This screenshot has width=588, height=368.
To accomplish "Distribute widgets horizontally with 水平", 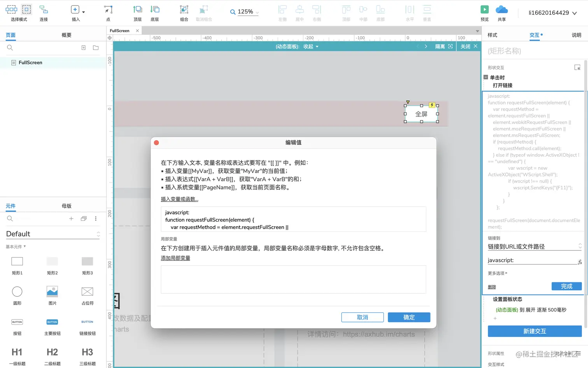I will click(410, 13).
